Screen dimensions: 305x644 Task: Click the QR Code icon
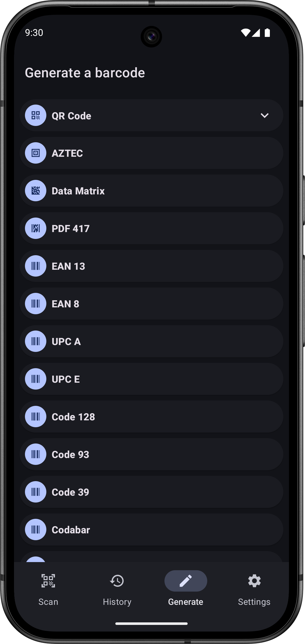click(36, 116)
